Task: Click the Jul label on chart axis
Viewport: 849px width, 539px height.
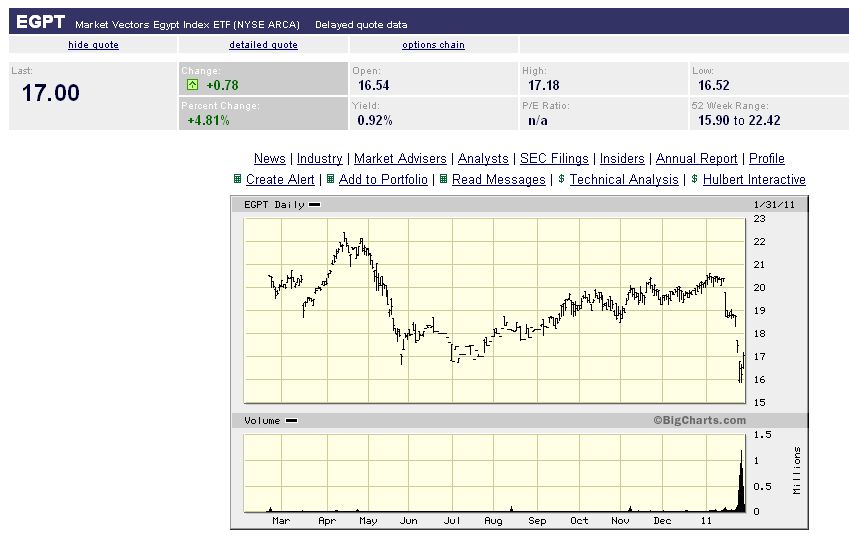Action: point(452,521)
